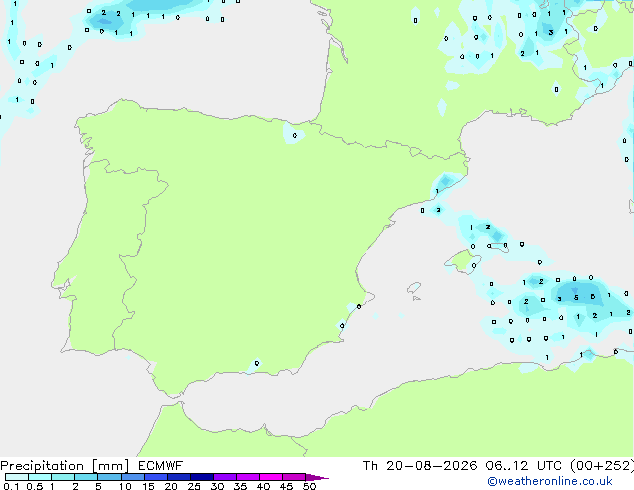
Task: Click the over-50 mm arrow legend tip
Action: [x=317, y=477]
